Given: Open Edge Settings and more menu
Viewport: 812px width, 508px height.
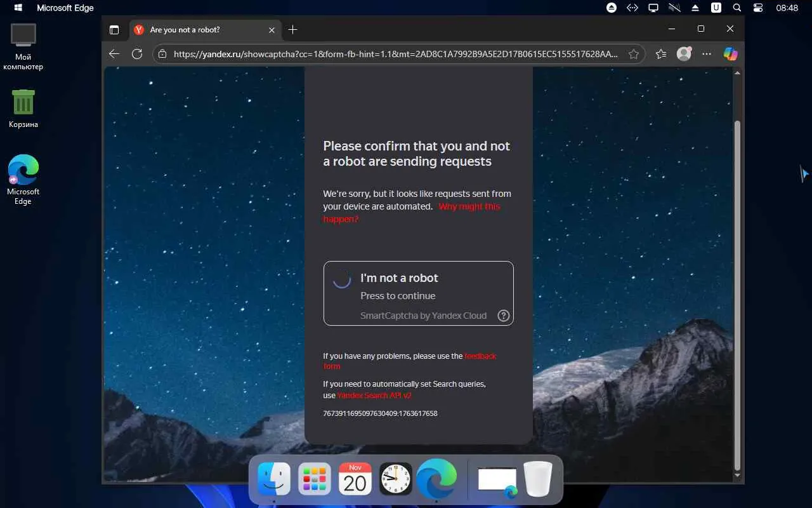Looking at the screenshot, I should tap(707, 54).
